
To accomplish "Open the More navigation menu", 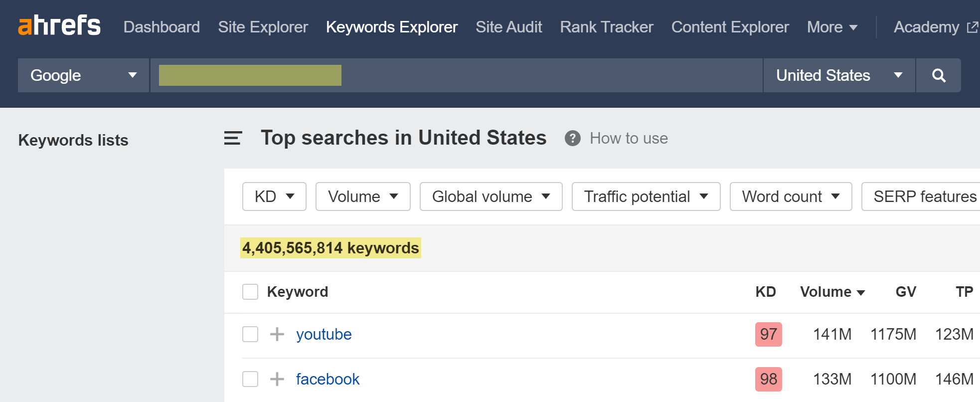I will [x=832, y=27].
